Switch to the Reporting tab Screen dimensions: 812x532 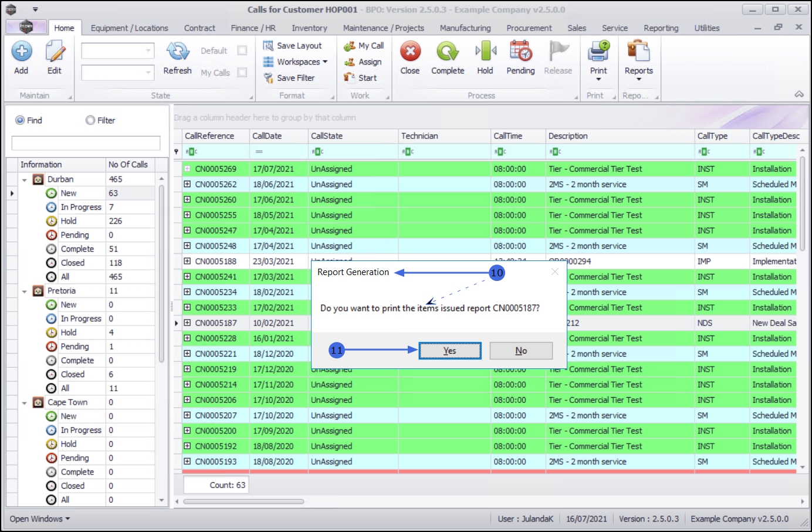(x=661, y=28)
